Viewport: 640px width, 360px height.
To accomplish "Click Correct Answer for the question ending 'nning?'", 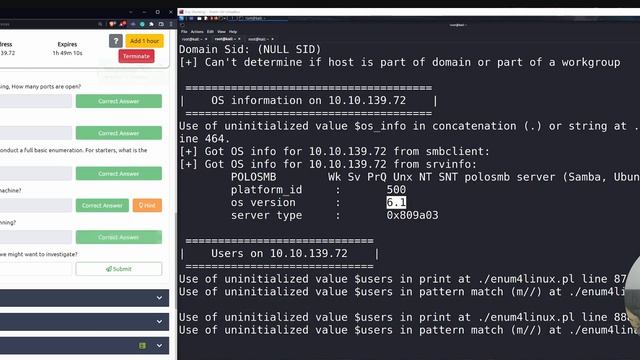I will [x=119, y=237].
